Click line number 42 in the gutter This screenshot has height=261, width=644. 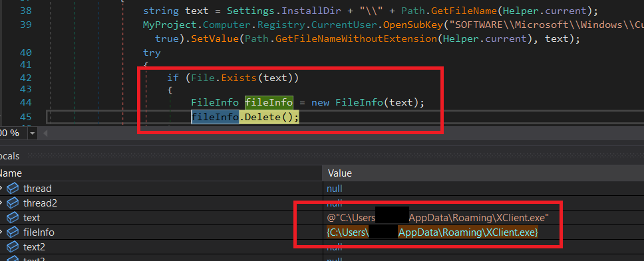click(x=25, y=78)
